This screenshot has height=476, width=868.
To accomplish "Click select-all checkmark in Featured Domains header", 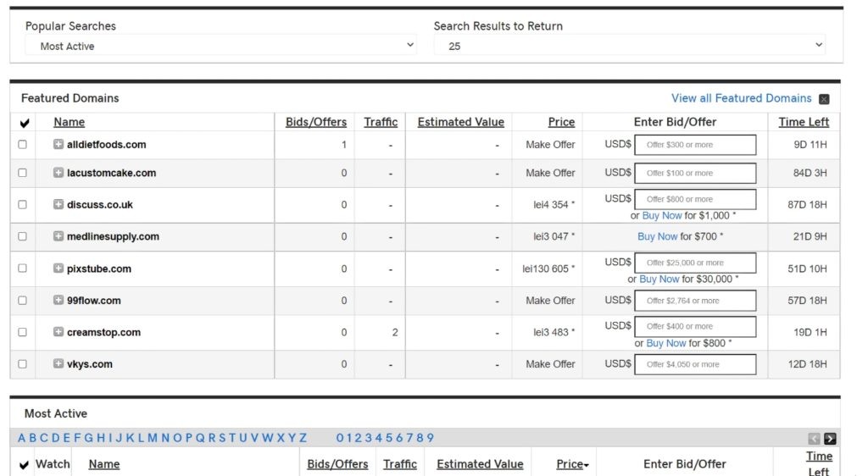I will 25,123.
